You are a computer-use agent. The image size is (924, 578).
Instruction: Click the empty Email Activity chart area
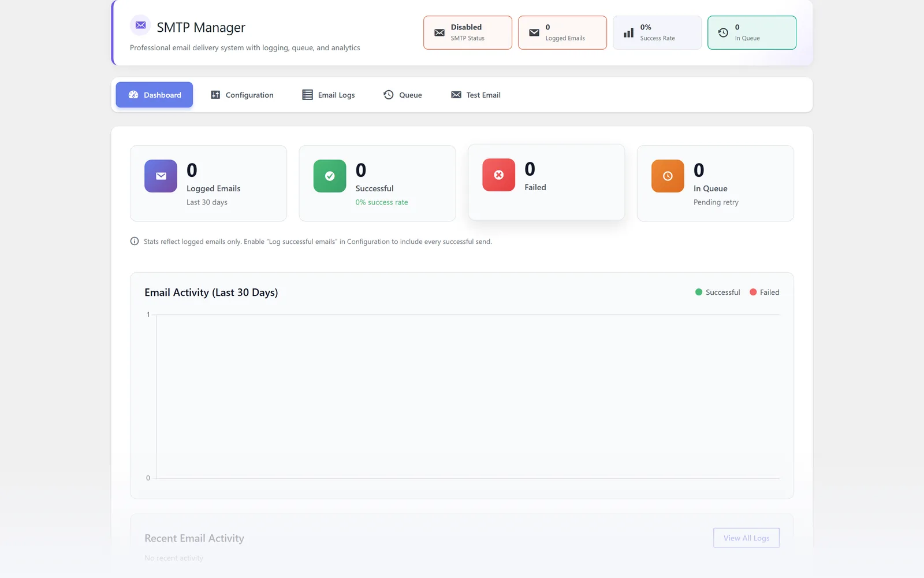[x=468, y=397]
